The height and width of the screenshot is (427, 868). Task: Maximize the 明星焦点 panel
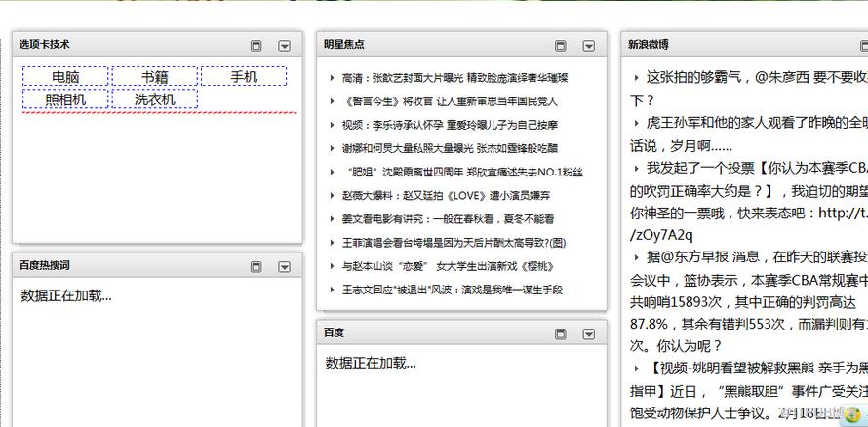pos(560,46)
